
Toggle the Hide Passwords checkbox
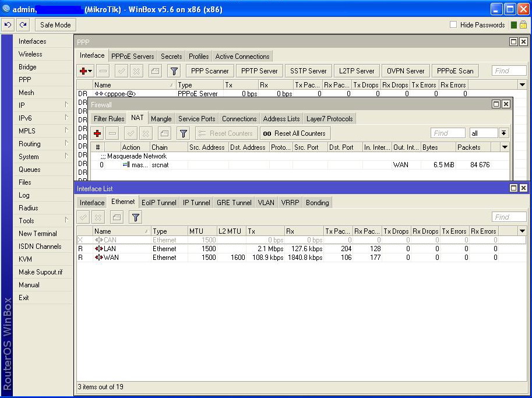tap(453, 25)
